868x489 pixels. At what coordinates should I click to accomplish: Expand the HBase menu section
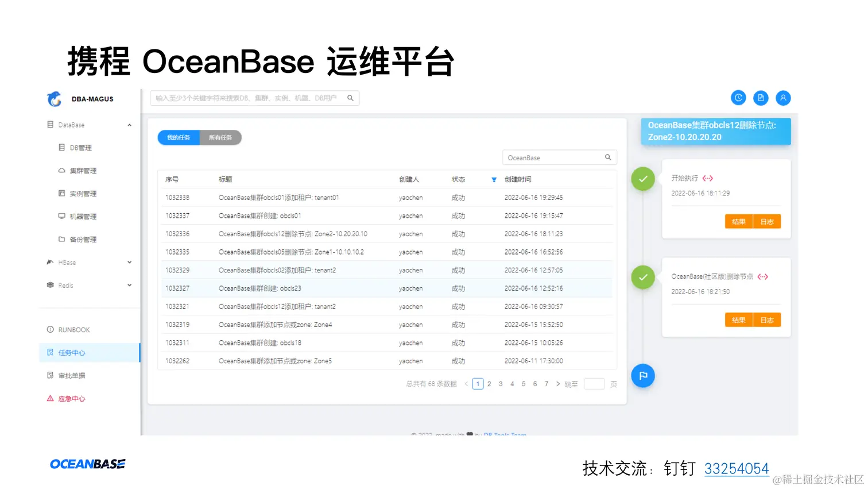tap(129, 262)
